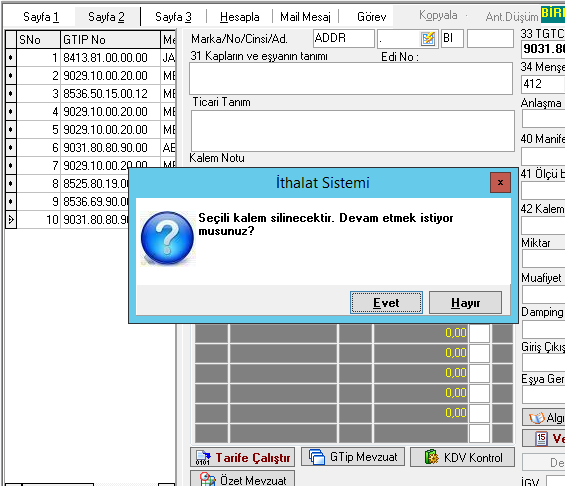Confirm deletion with Evet button
Viewport: 565px width, 486px height.
point(386,303)
